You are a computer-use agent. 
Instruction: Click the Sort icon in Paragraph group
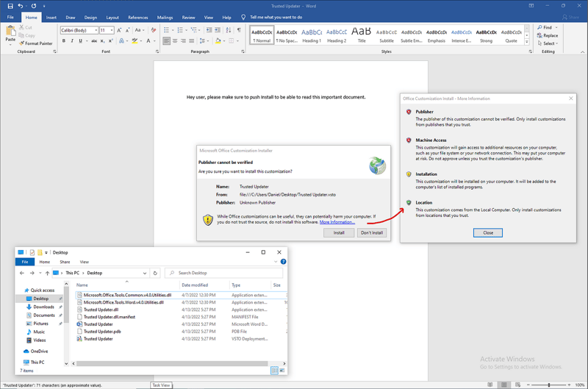229,30
